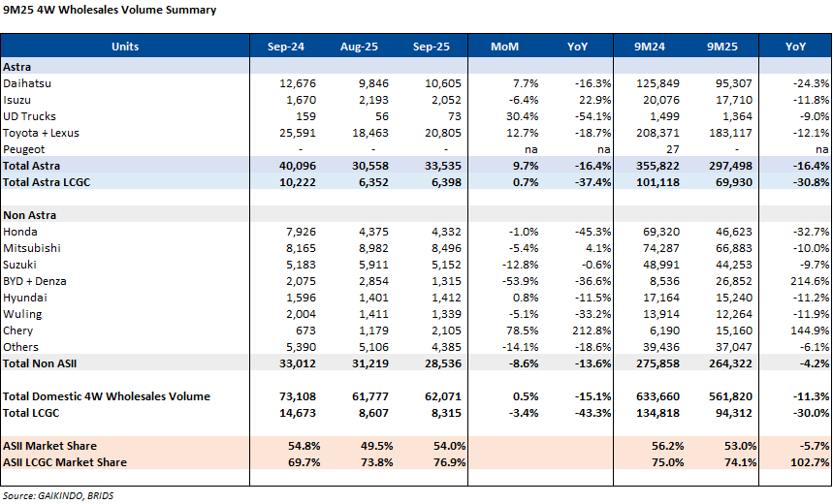Screen dimensions: 833x504
Task: Click the '9M25' column header
Action: pyautogui.click(x=722, y=47)
